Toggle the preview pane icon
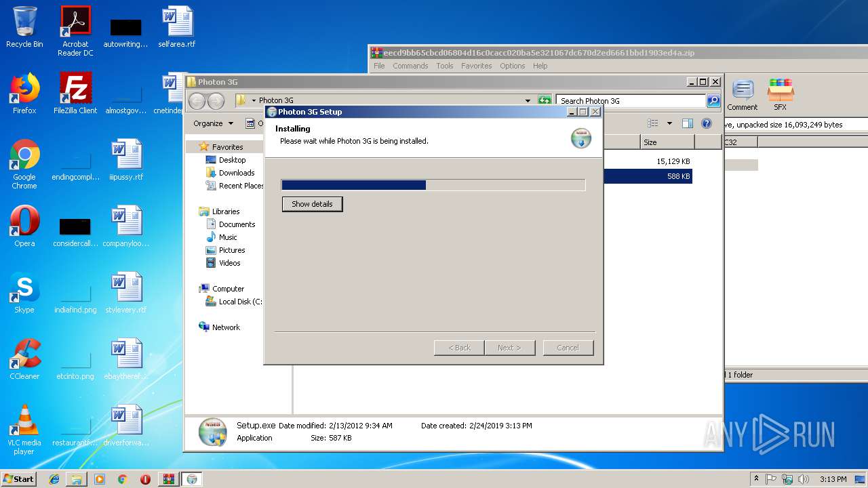The image size is (868, 488). (x=688, y=123)
